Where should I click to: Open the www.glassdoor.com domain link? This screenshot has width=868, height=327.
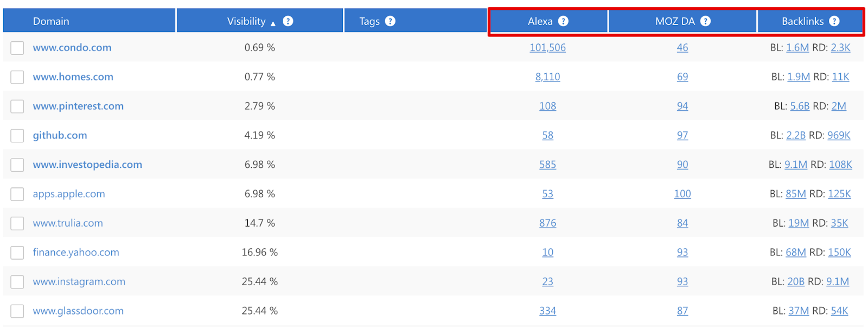pyautogui.click(x=78, y=311)
